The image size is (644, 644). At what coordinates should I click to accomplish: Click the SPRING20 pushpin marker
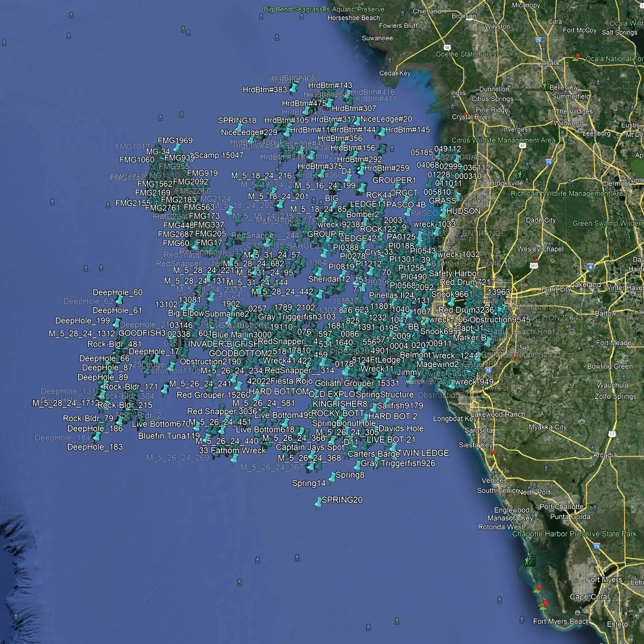(x=318, y=502)
